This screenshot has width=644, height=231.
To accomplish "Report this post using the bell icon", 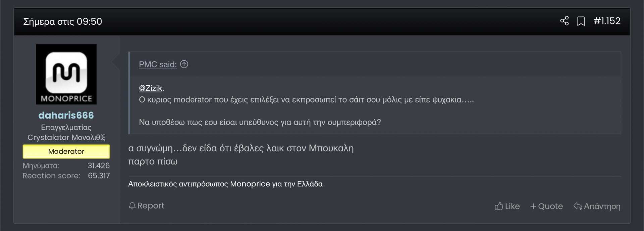I will click(146, 206).
